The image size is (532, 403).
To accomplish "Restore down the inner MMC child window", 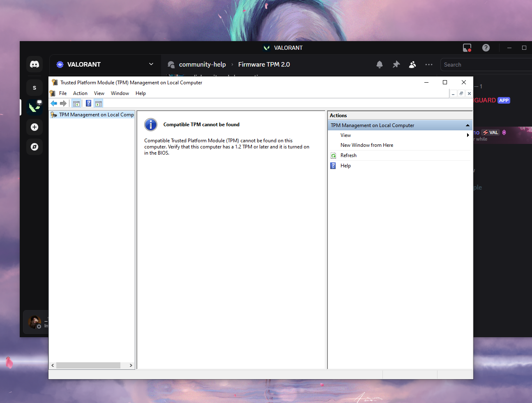I will (x=461, y=94).
